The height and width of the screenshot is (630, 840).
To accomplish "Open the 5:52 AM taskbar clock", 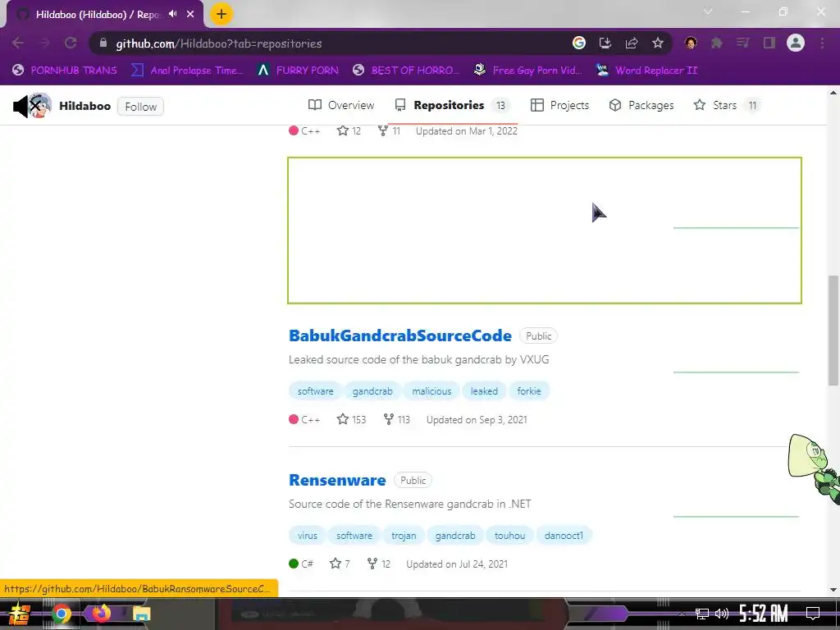I will [764, 614].
